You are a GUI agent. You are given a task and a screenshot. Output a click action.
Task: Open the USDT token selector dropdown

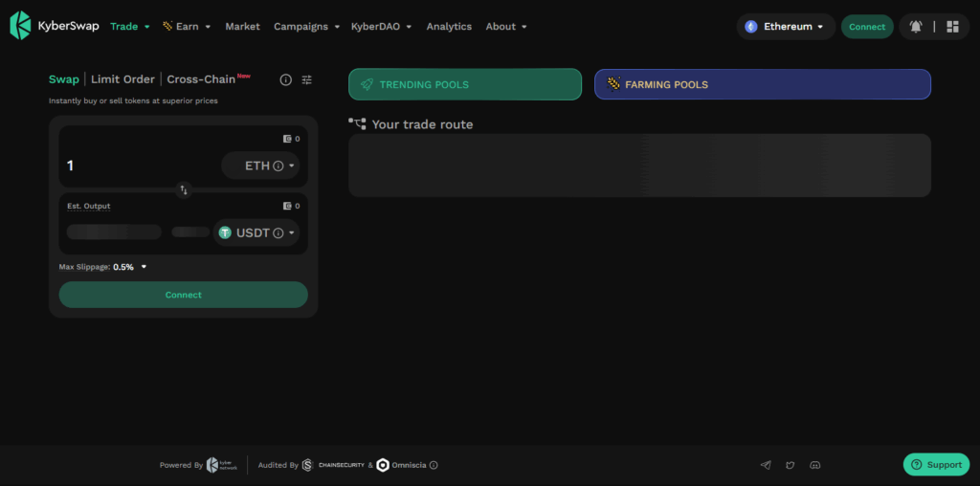point(256,232)
